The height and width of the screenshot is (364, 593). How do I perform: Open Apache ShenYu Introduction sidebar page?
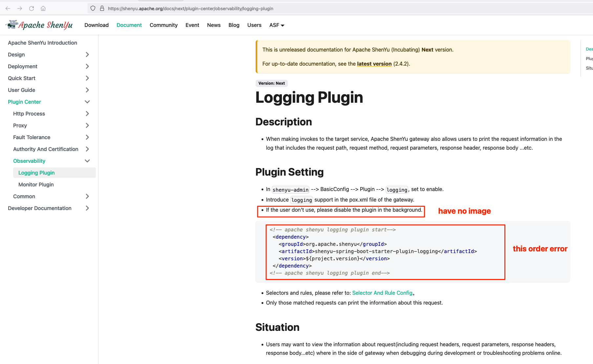[42, 43]
